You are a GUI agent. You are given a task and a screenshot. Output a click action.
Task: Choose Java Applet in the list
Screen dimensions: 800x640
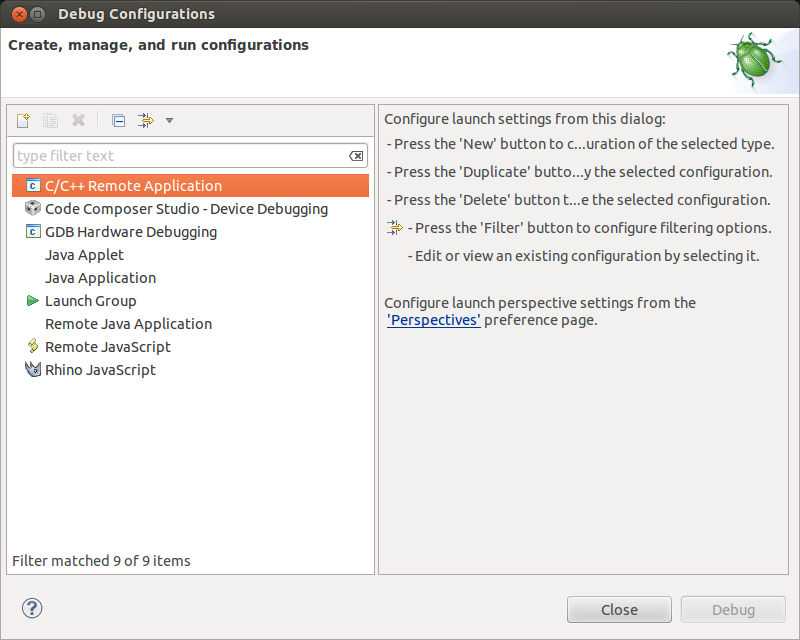(x=85, y=255)
